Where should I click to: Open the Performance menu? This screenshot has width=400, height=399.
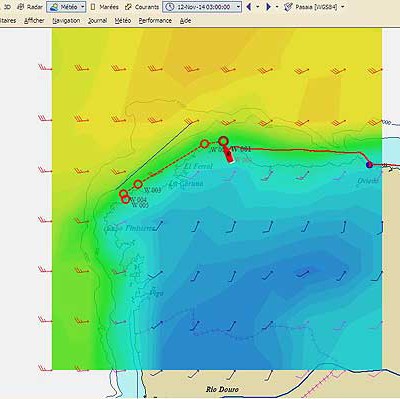155,21
